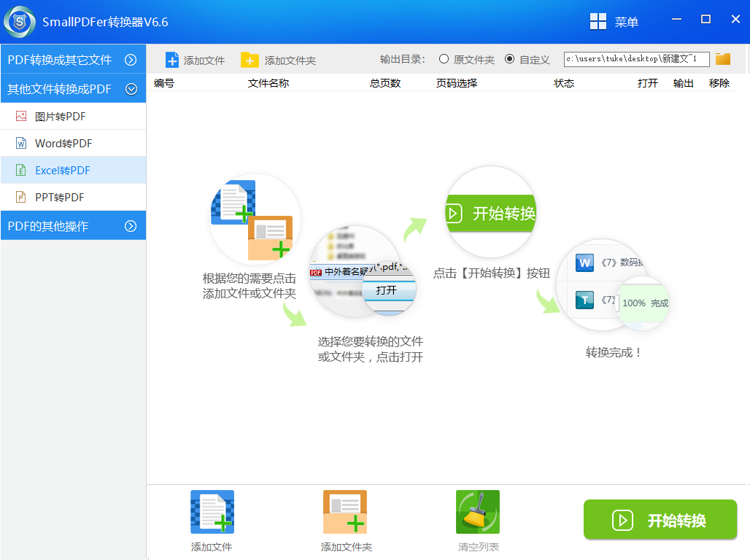Click the bottom 添加文件 add-file icon
This screenshot has width=750, height=560.
click(211, 511)
